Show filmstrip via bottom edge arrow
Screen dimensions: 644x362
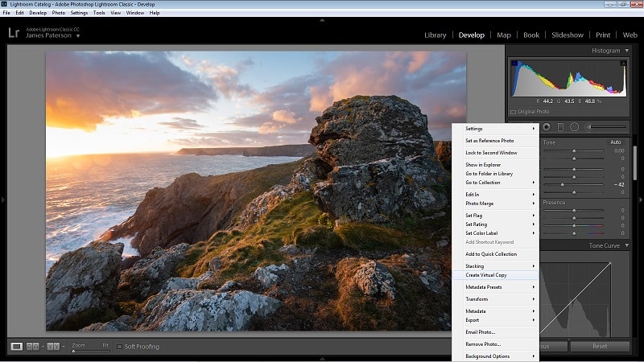click(x=322, y=359)
